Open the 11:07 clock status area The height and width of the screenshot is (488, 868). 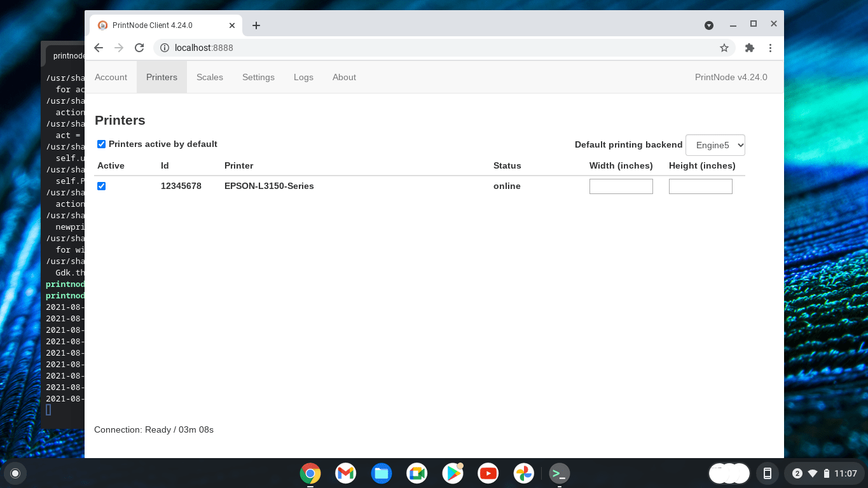click(x=846, y=473)
